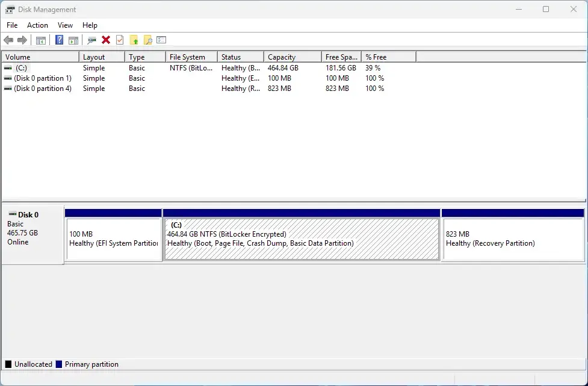Sort by the Type column header
Image resolution: width=588 pixels, height=386 pixels.
click(x=145, y=57)
